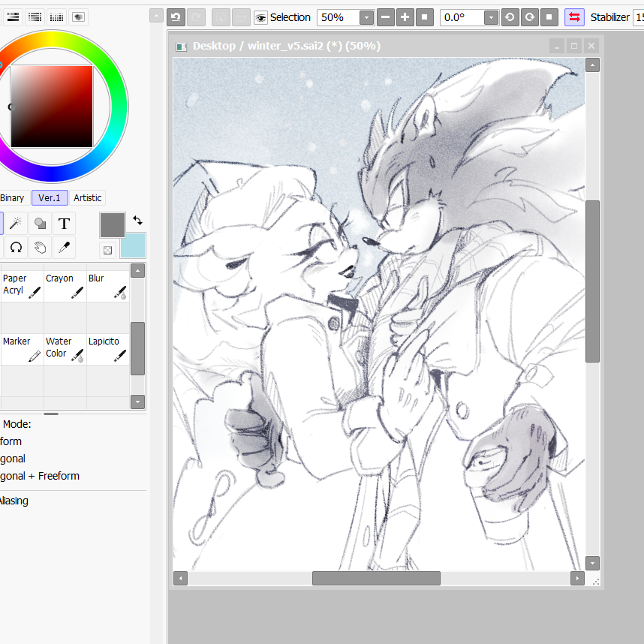Select the Magic Wand tool

(x=16, y=224)
